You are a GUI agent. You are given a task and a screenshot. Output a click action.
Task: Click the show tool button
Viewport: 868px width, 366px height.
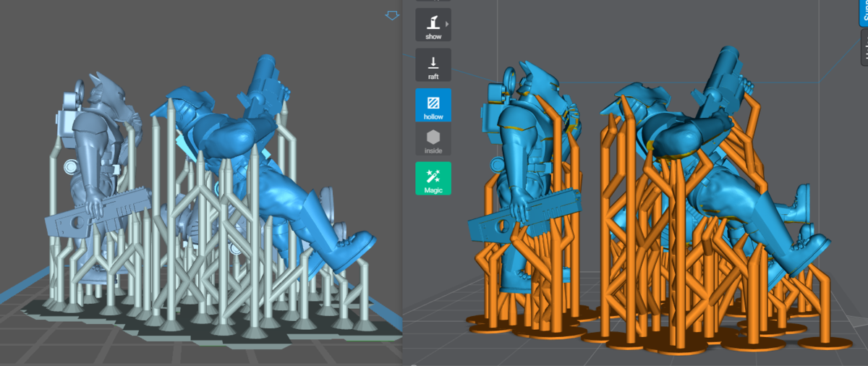click(x=433, y=25)
